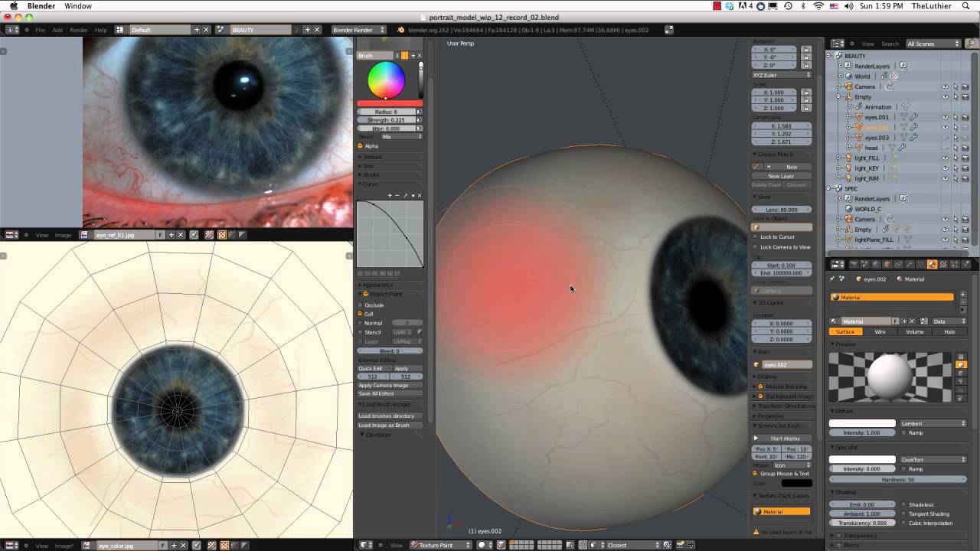
Task: Open the Modifiers wrench properties tab icon
Action: 910,264
